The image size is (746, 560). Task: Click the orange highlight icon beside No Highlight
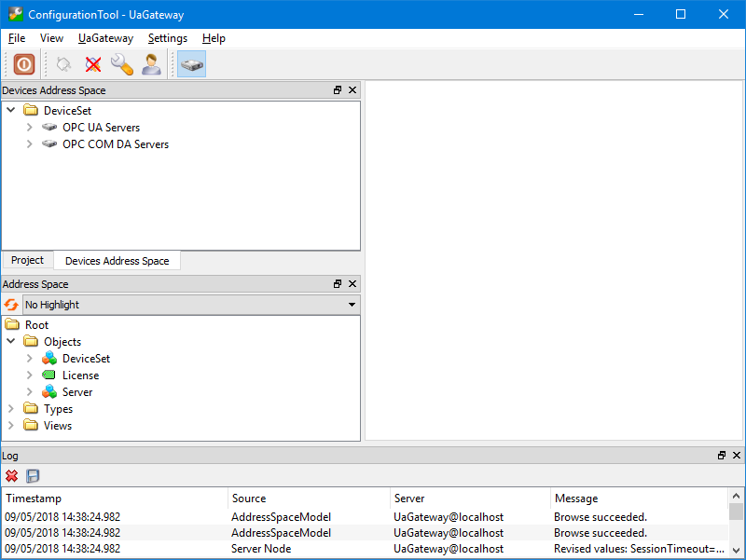pyautogui.click(x=10, y=304)
